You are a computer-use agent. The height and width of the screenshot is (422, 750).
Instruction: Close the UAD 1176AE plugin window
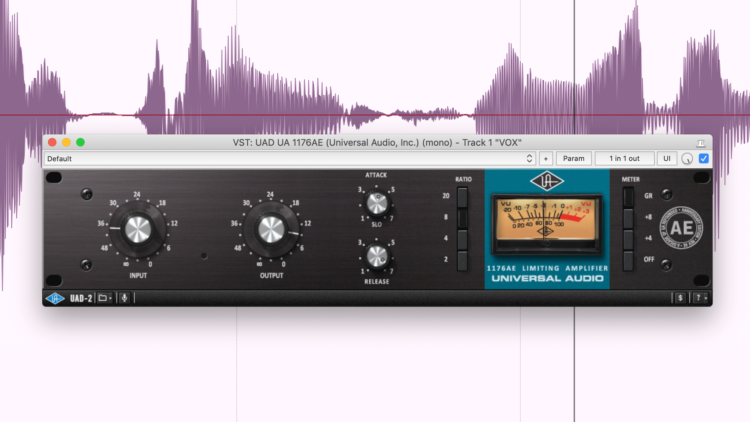click(x=53, y=142)
